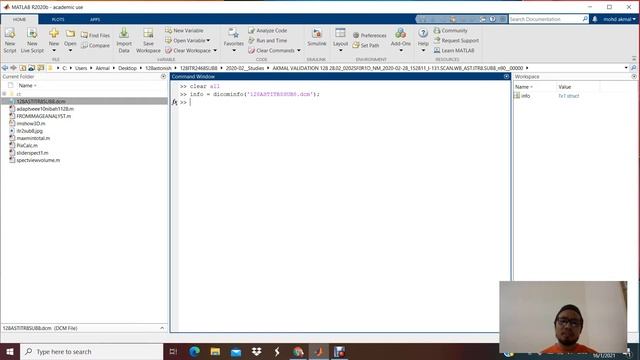
Task: Select file FROMIMAGEANALYST.m
Action: click(x=43, y=116)
